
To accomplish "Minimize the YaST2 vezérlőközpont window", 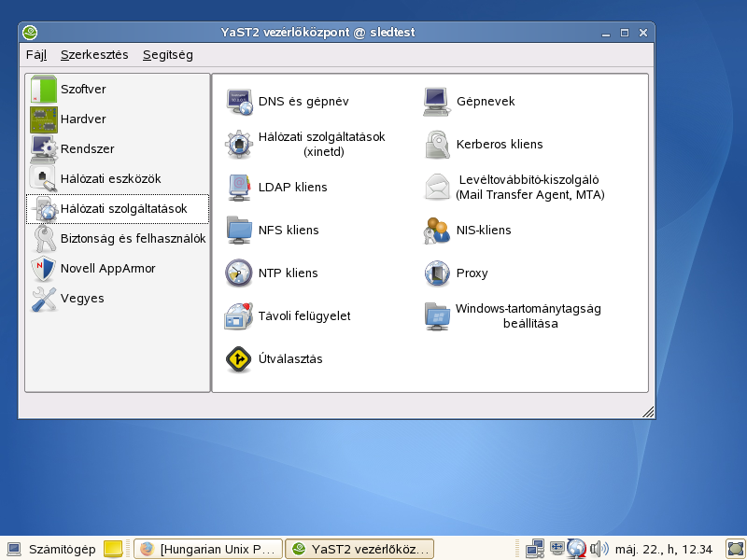I will click(606, 33).
